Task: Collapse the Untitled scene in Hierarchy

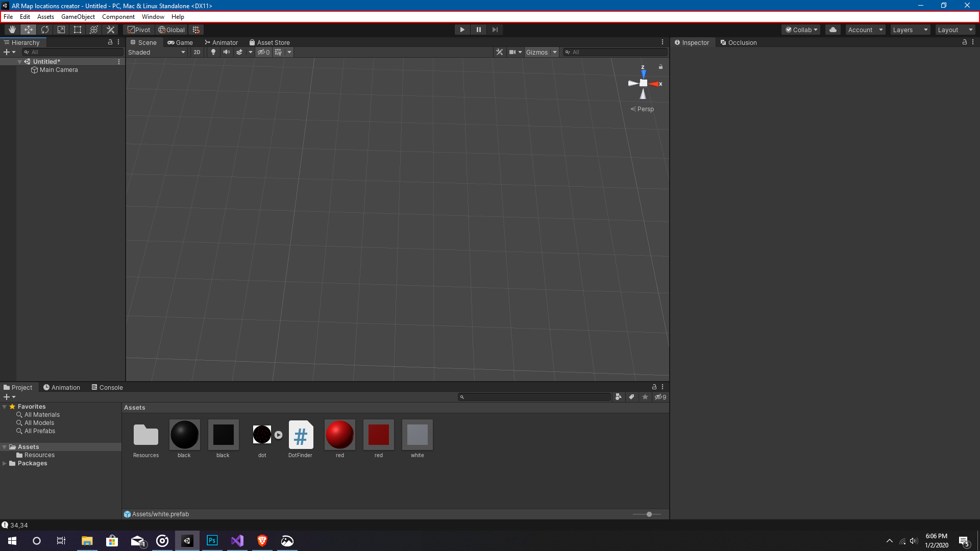Action: (x=19, y=62)
